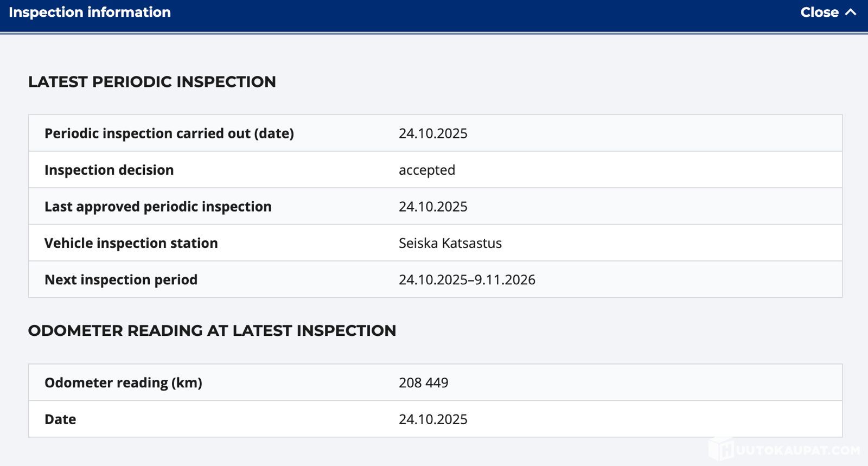Screen dimensions: 868x466
Task: Click the Huutokaupat cube logo watermark
Action: (721, 449)
